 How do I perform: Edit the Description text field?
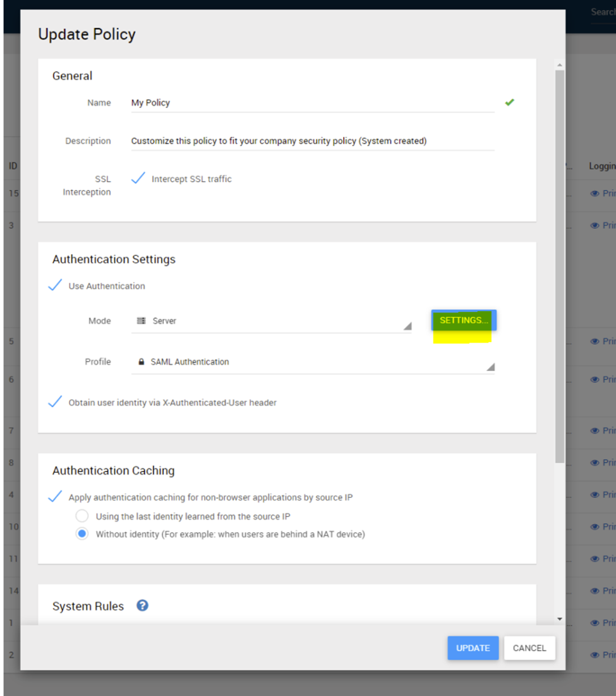[313, 141]
